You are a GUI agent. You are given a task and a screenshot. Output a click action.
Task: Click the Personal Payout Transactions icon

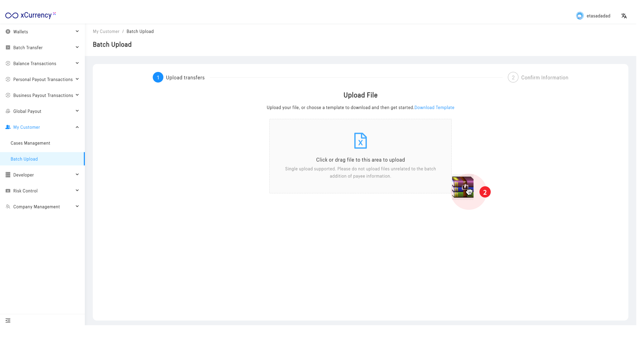click(8, 79)
